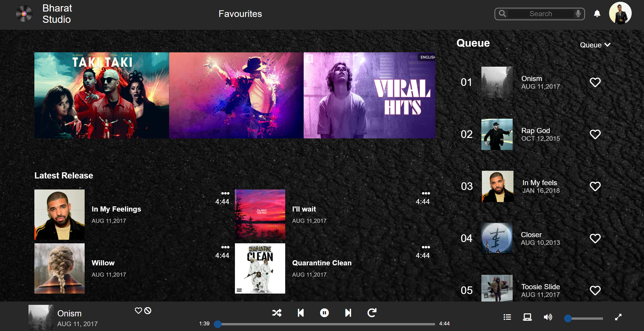Image resolution: width=644 pixels, height=331 pixels.
Task: Favourite Rap God in the queue
Action: pyautogui.click(x=595, y=134)
